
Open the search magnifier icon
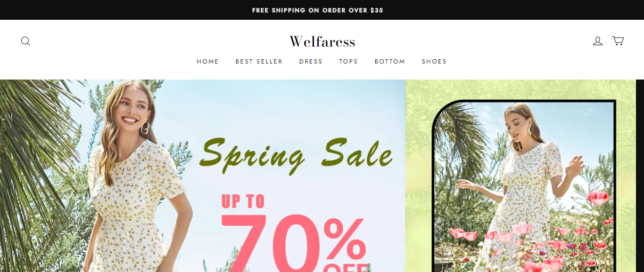coord(25,41)
